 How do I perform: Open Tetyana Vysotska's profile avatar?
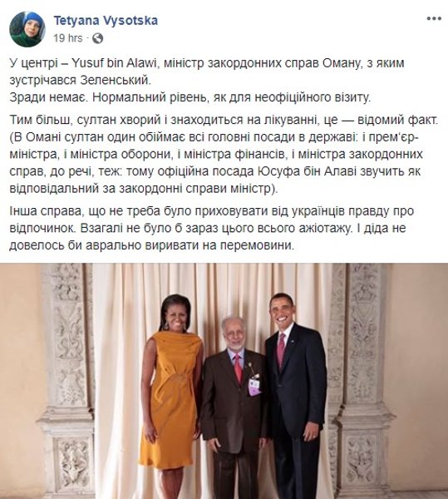point(27,29)
